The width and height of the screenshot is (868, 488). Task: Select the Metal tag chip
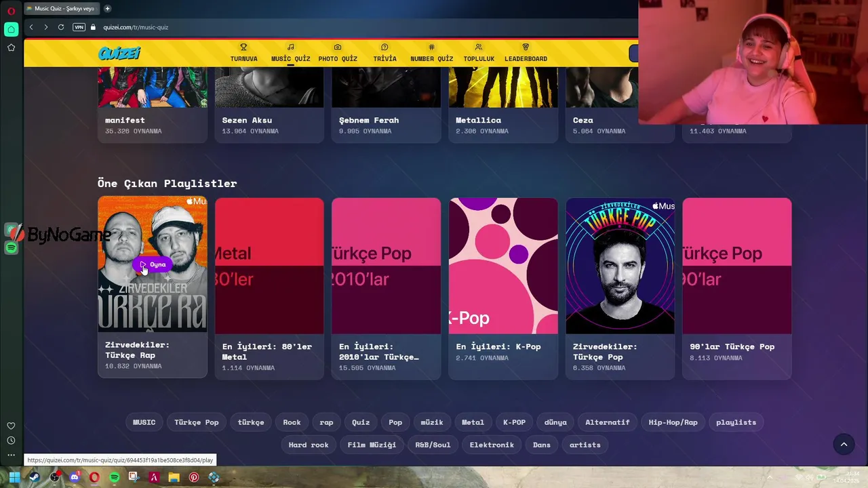click(473, 422)
